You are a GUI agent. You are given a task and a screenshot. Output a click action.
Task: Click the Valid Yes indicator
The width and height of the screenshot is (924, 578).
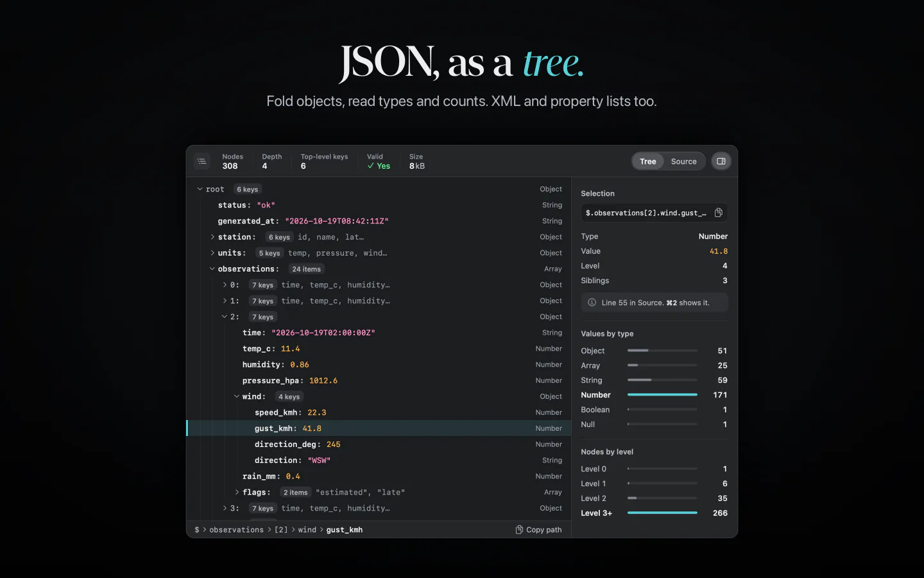379,161
